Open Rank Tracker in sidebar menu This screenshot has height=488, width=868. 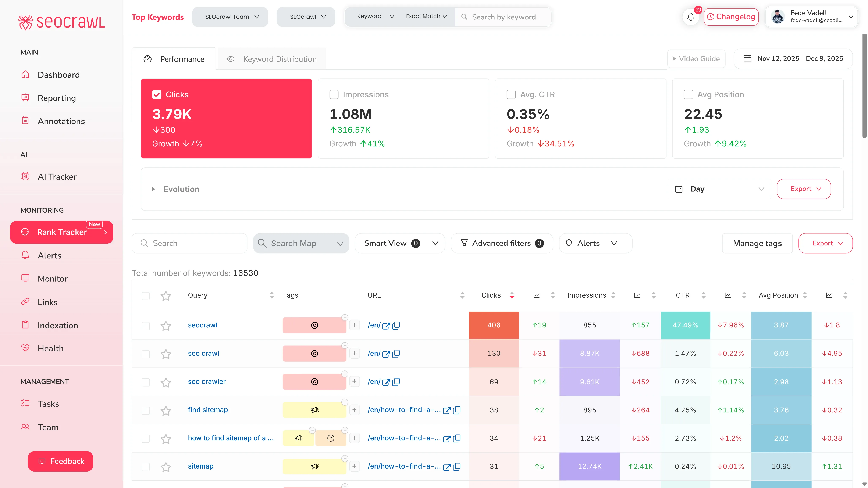click(x=62, y=232)
